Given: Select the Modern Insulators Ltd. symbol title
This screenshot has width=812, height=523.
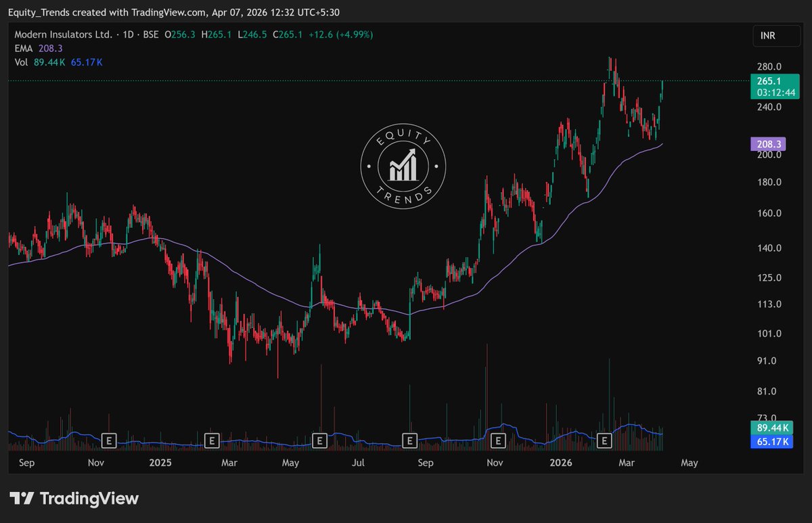Looking at the screenshot, I should point(64,35).
